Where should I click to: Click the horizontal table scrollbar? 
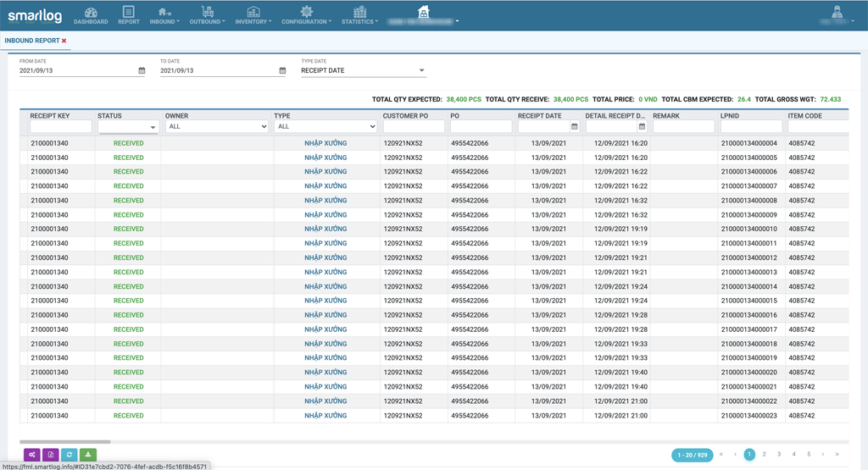click(65, 441)
